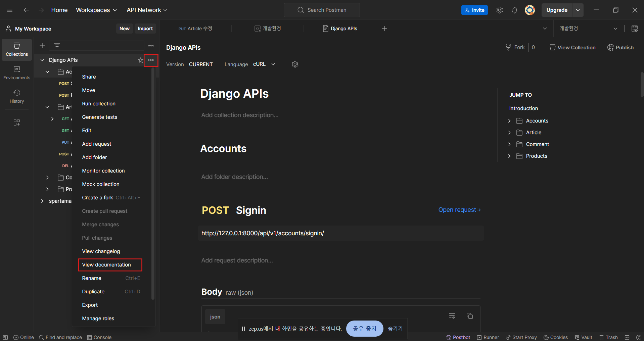Click the Import button
Screen dimensions: 644x341
145,29
